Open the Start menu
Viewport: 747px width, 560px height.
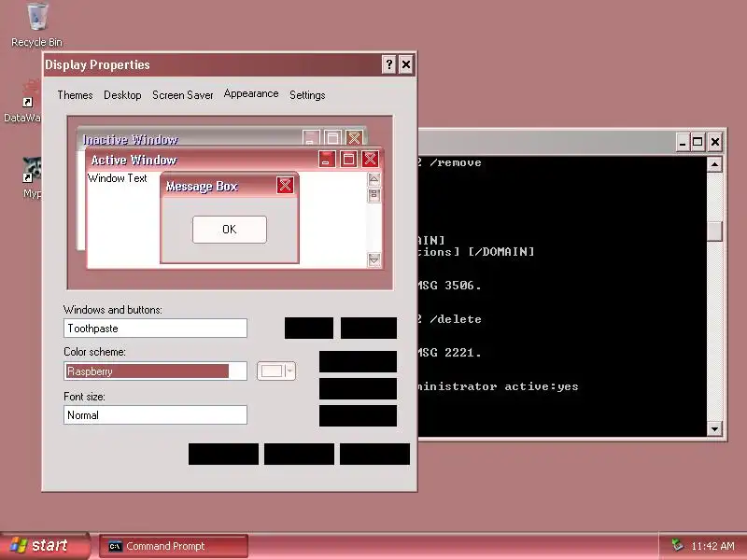coord(45,546)
